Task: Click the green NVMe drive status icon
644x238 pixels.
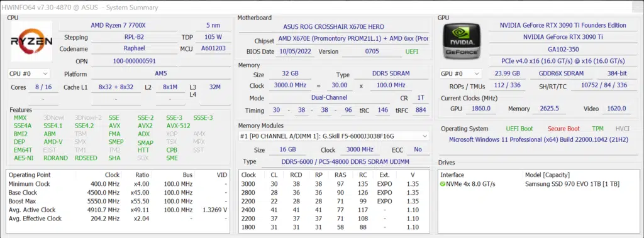Action: (x=443, y=184)
